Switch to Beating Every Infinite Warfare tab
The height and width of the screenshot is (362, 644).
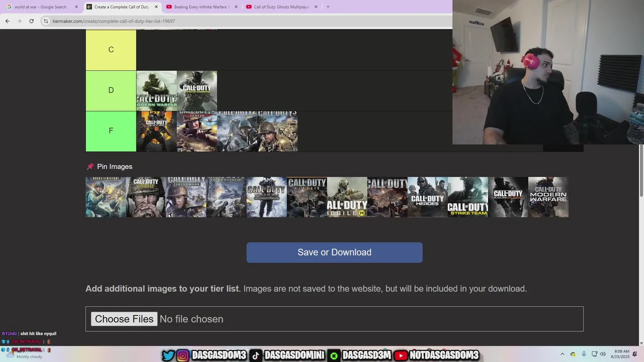pyautogui.click(x=201, y=7)
